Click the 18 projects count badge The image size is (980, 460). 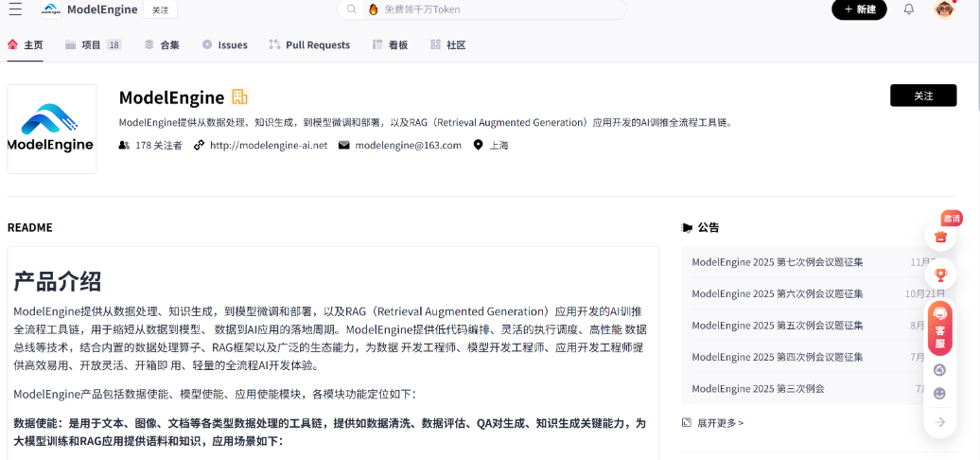tap(114, 45)
